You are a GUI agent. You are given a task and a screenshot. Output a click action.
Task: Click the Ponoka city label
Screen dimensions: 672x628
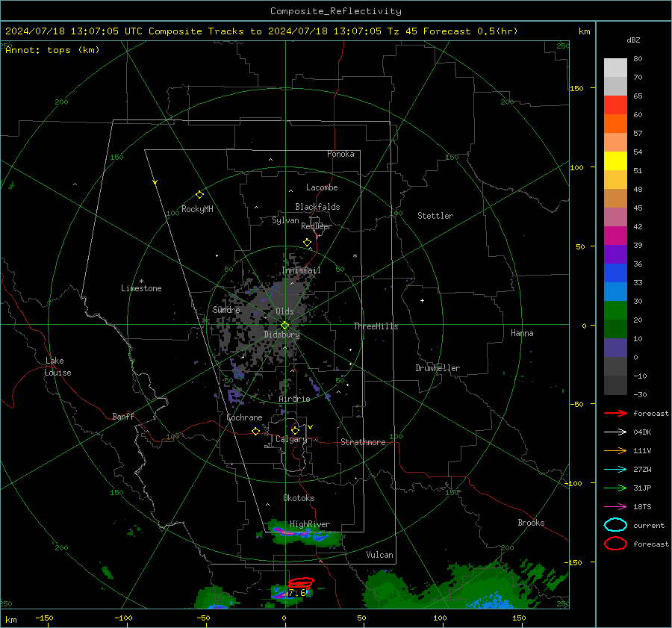tap(340, 154)
